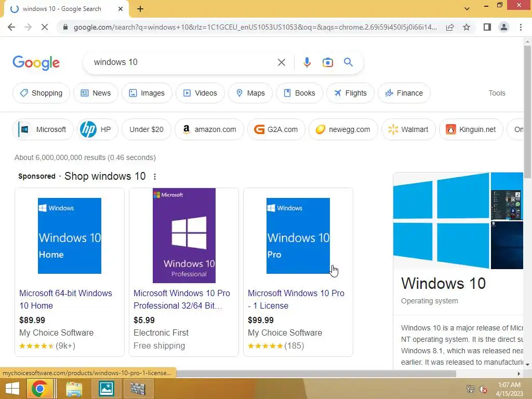Viewport: 532px width, 399px height.
Task: Submit search with magnifying glass icon
Action: tap(349, 62)
